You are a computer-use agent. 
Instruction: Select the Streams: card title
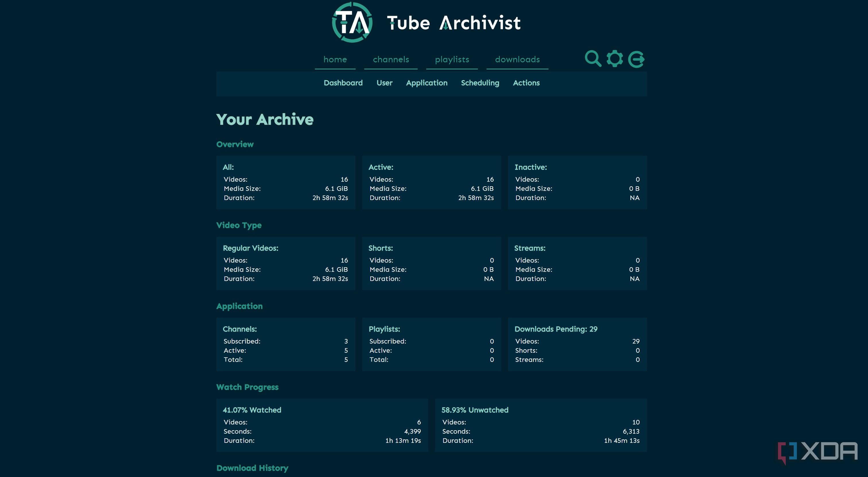pos(530,248)
